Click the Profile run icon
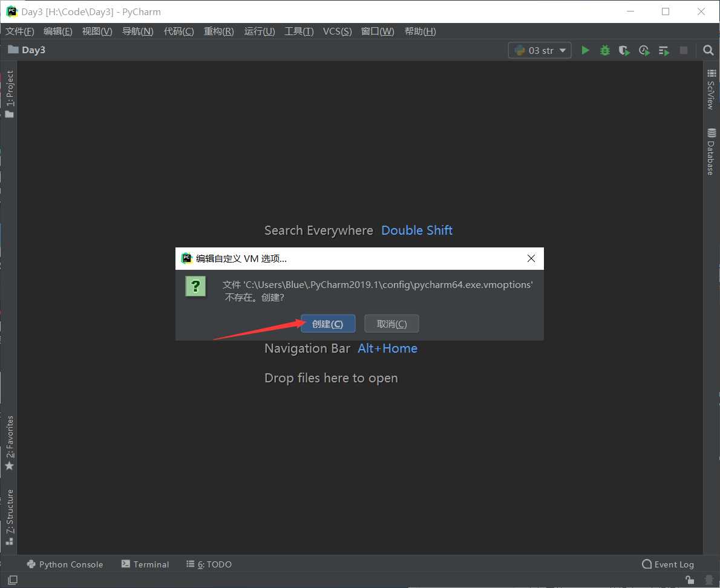720x588 pixels. (644, 50)
